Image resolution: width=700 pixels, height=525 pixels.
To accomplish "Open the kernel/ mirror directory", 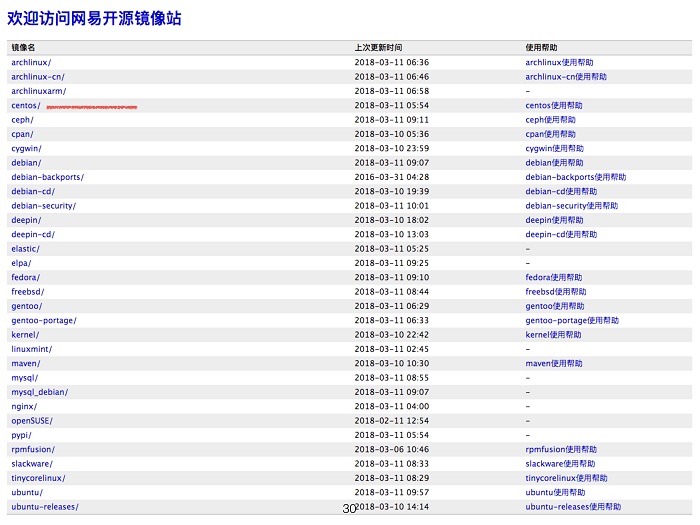I will pos(25,334).
